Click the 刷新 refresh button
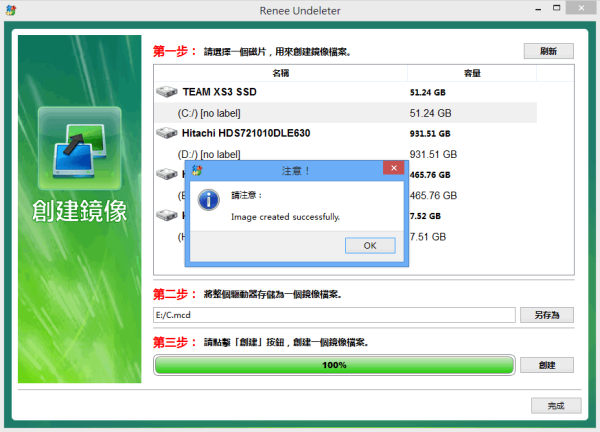 [548, 51]
